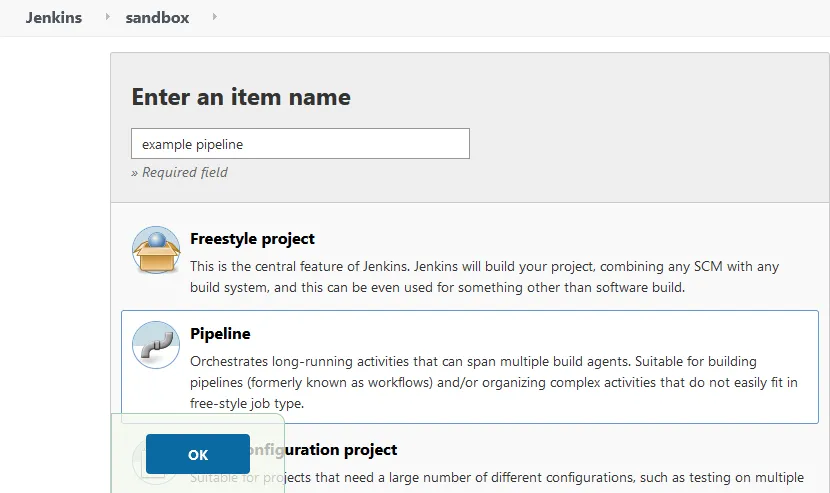Click the multi-configuration project description text
830x493 pixels.
(497, 478)
